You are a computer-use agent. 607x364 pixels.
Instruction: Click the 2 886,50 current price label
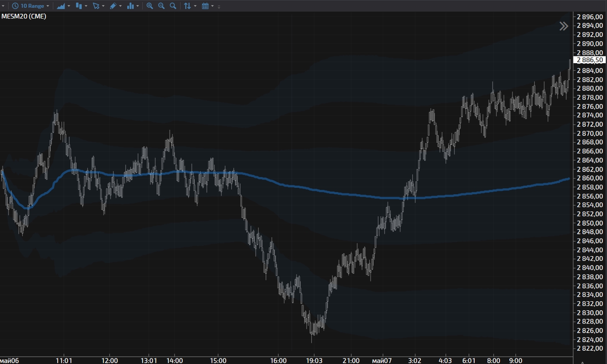(590, 60)
